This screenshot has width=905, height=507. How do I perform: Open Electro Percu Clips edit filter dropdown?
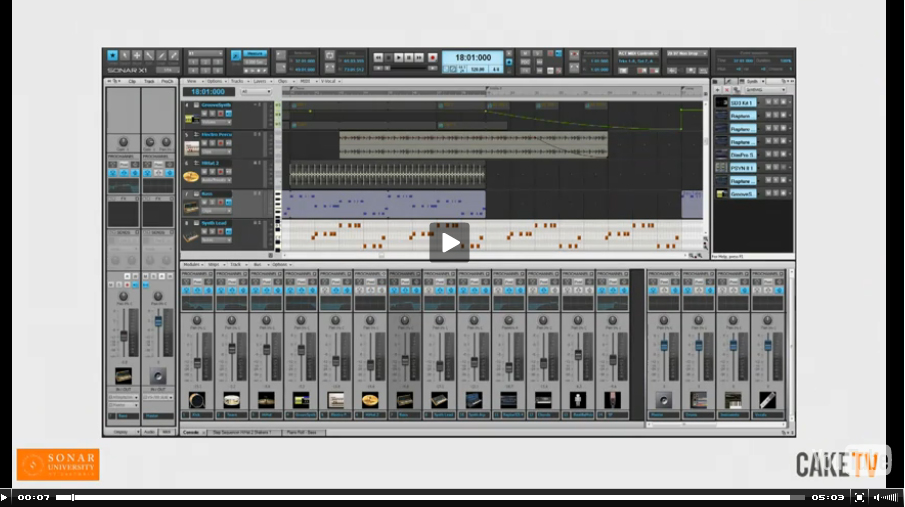click(x=216, y=151)
